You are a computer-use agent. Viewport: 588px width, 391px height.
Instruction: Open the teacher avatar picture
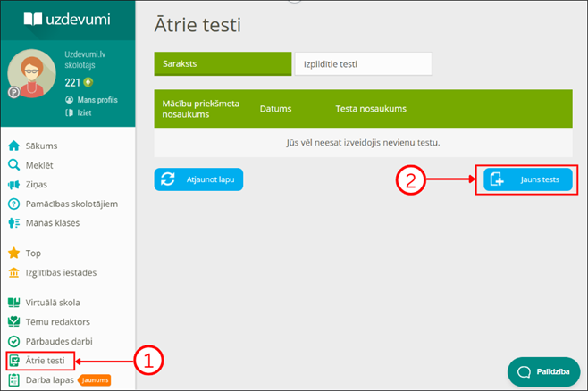(x=32, y=73)
